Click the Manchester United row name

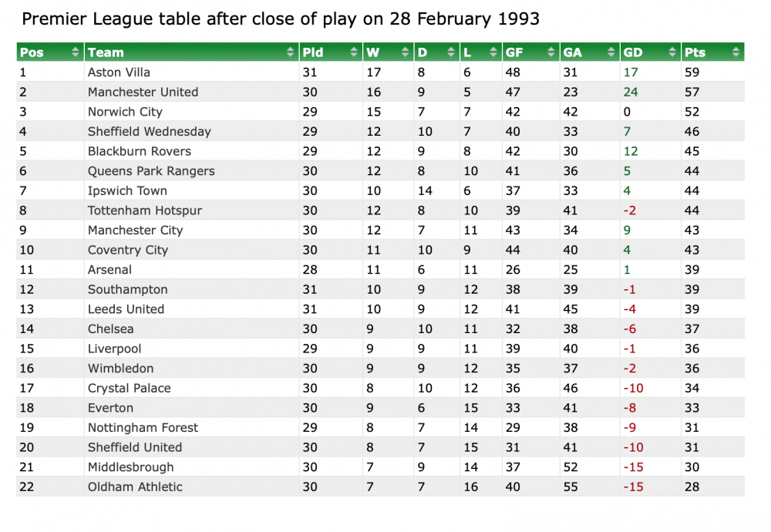pyautogui.click(x=143, y=92)
